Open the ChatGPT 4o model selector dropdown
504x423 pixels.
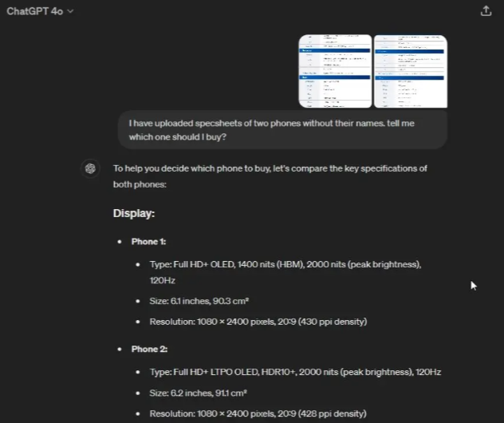pos(40,11)
